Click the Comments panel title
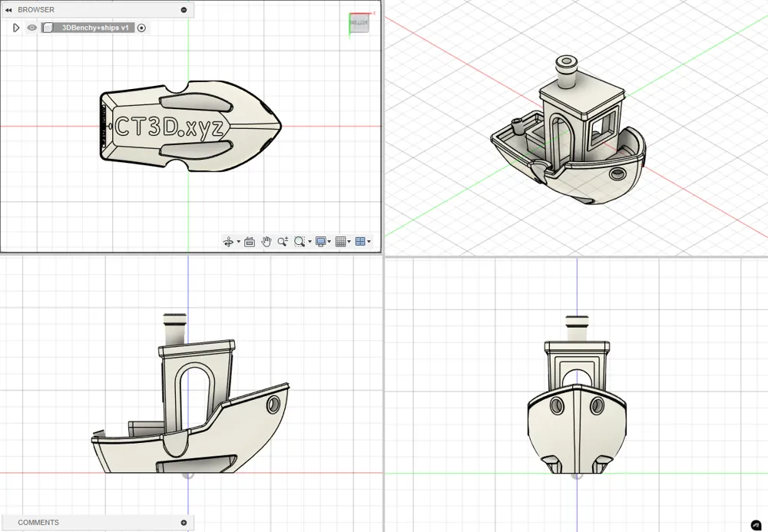Viewport: 768px width, 532px height. (x=38, y=523)
